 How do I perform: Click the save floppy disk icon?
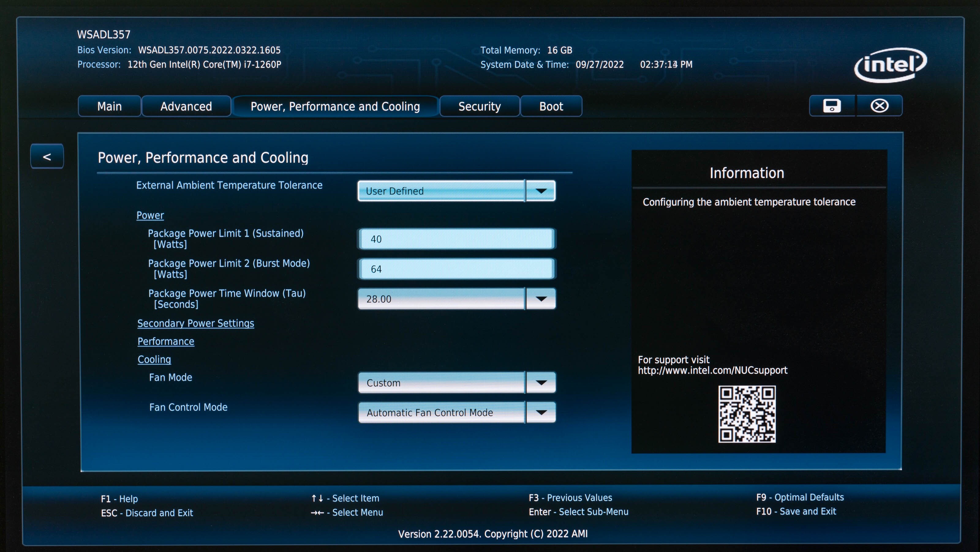coord(832,106)
